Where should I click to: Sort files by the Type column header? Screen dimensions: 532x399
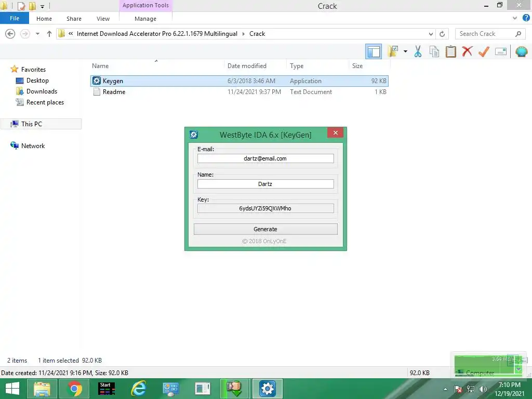[x=297, y=66]
